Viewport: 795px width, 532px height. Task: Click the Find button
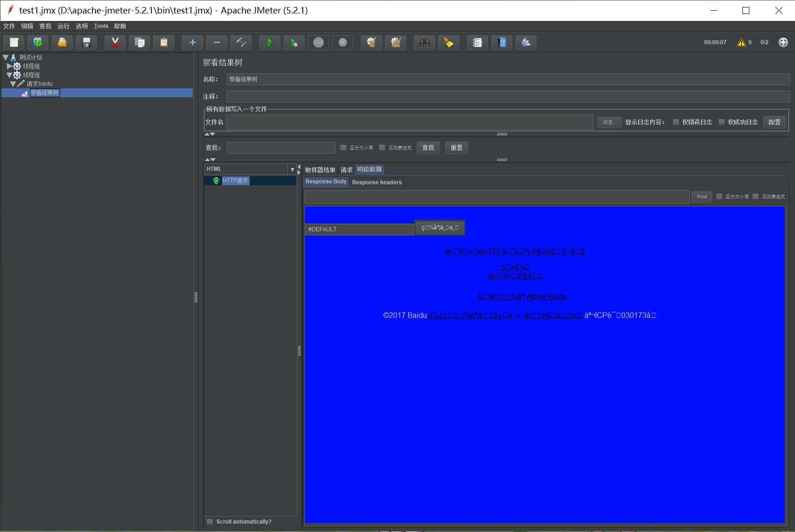(702, 196)
